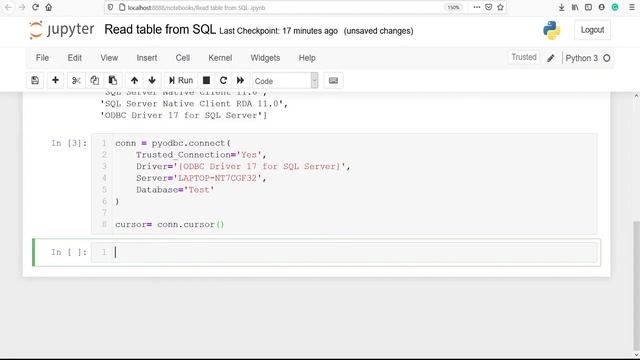Open the Edit menu
Viewport: 640px width, 360px height.
click(x=75, y=58)
